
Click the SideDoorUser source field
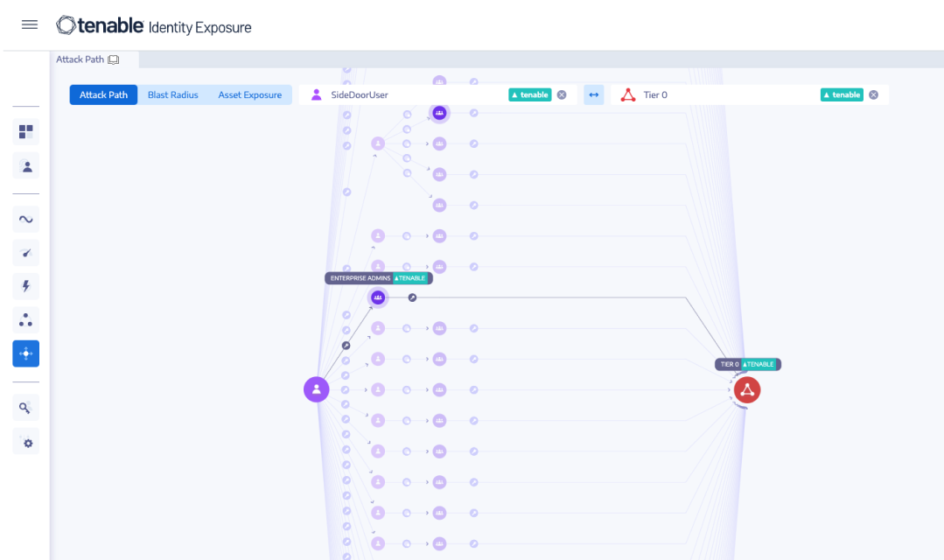click(437, 94)
